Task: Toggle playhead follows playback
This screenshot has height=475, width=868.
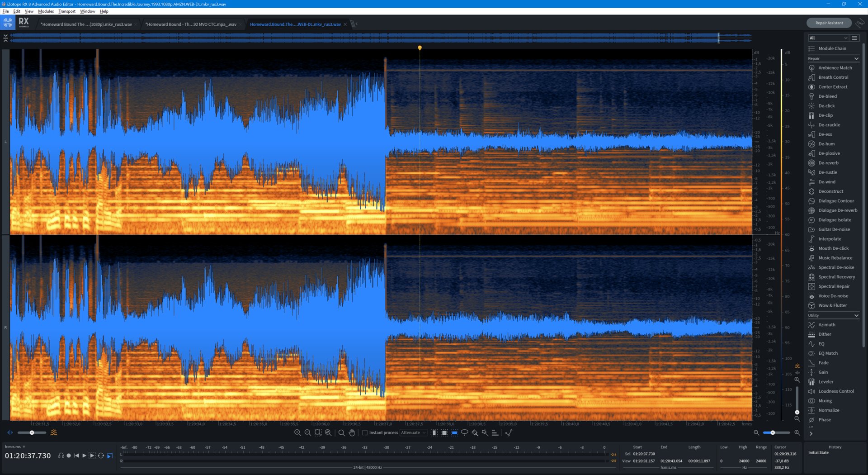Action: click(109, 456)
